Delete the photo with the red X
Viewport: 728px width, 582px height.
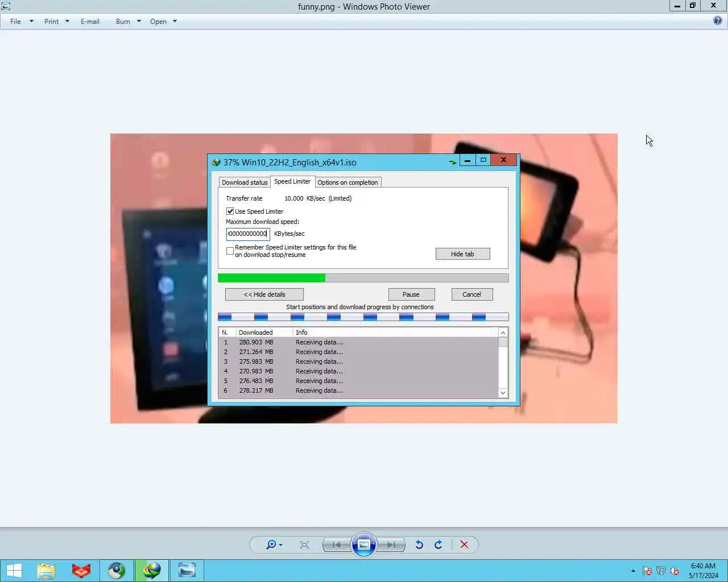coord(464,544)
